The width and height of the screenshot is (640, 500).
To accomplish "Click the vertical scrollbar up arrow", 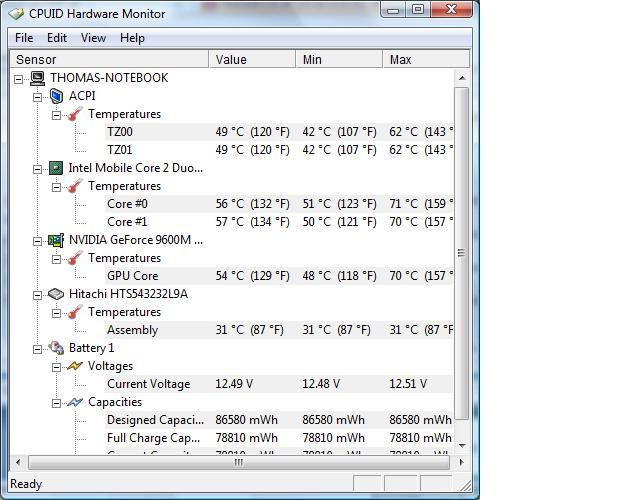I will [x=462, y=78].
